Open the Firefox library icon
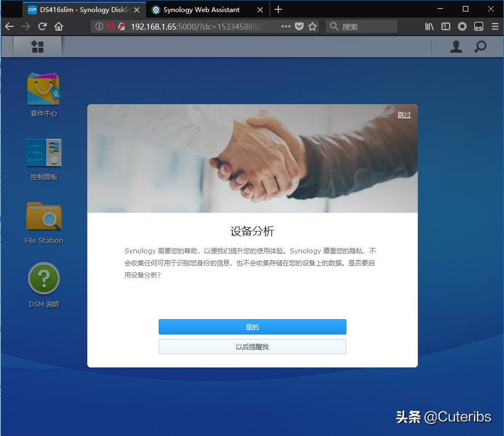 430,26
